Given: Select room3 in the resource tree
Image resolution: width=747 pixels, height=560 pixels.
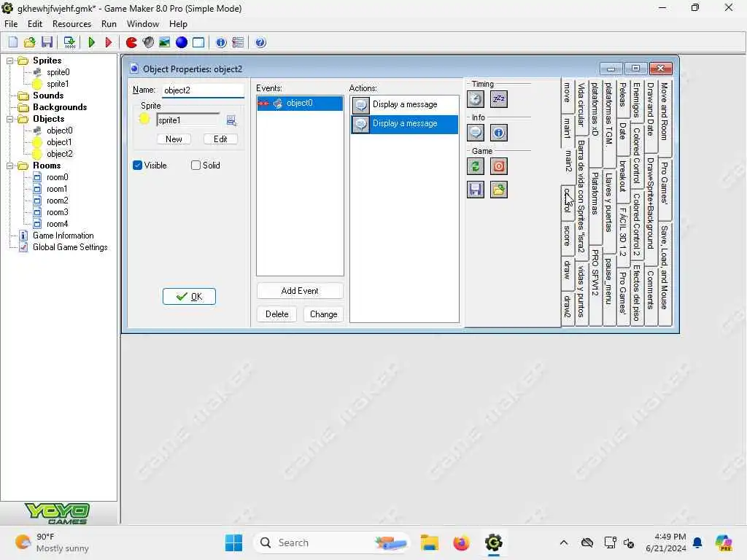Looking at the screenshot, I should [x=57, y=212].
